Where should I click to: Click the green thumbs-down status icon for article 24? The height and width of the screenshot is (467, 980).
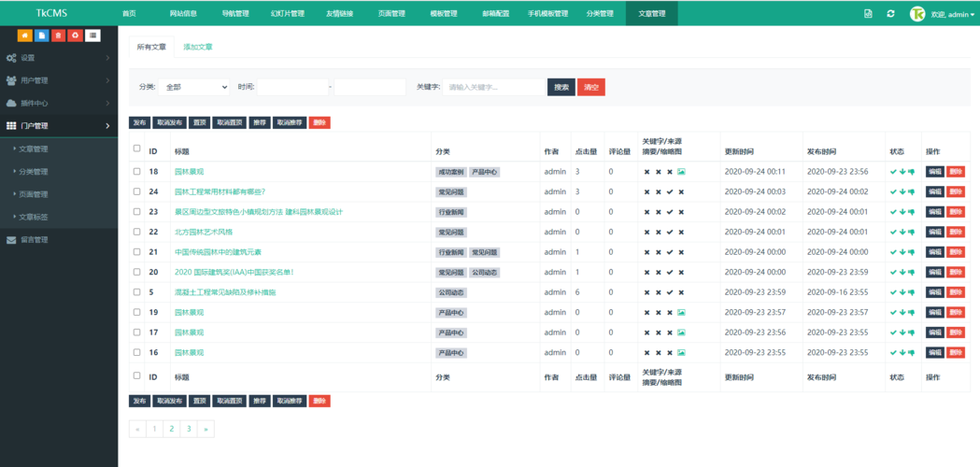(x=911, y=191)
